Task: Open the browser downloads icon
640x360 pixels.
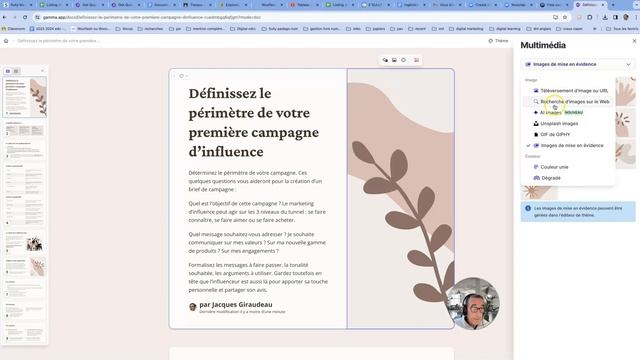Action: click(x=605, y=18)
